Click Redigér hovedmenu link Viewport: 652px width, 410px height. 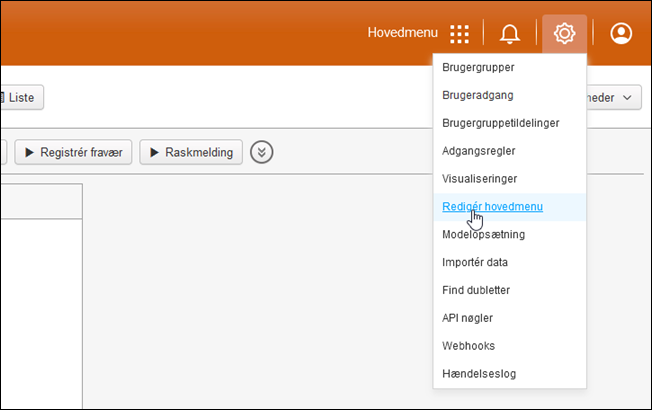[490, 206]
